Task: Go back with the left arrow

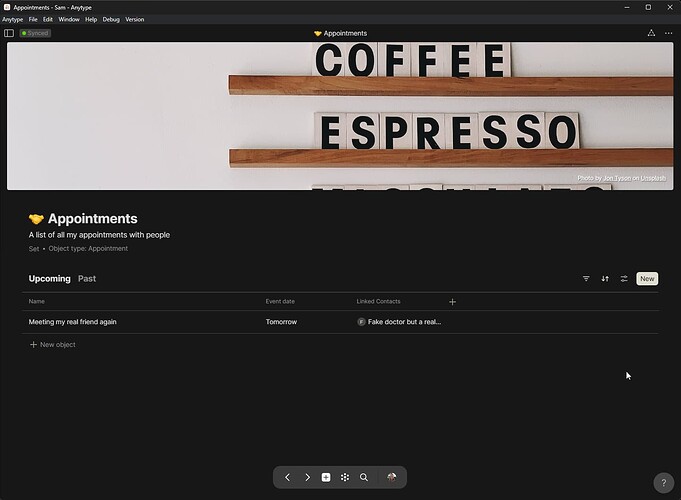Action: 288,477
